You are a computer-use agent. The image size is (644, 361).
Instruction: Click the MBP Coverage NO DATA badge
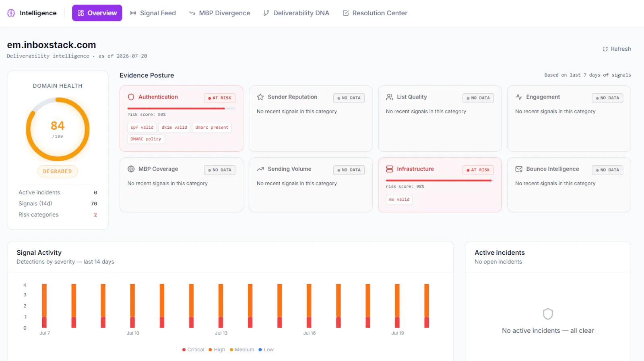click(220, 170)
